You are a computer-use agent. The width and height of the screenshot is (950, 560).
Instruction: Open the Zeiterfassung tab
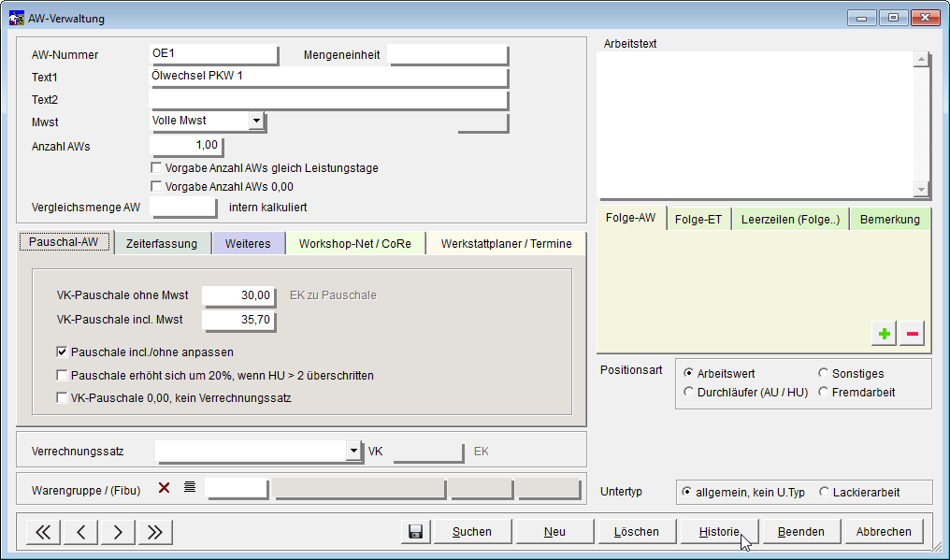(162, 244)
